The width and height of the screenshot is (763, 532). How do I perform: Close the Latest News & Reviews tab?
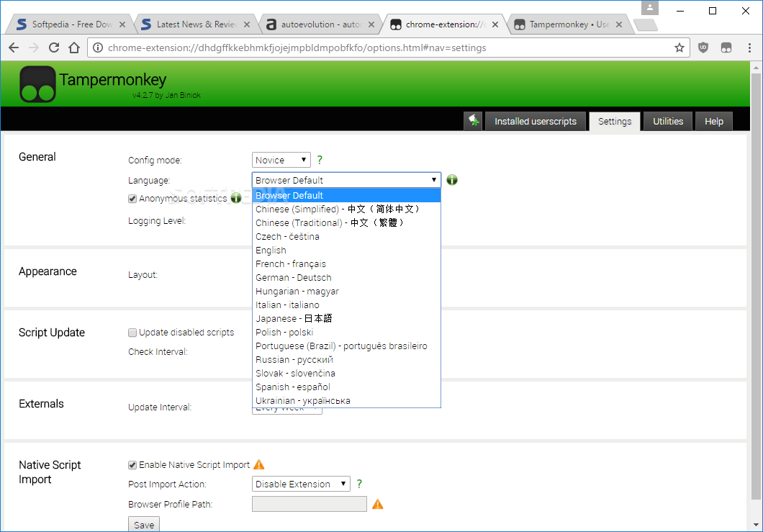point(247,24)
